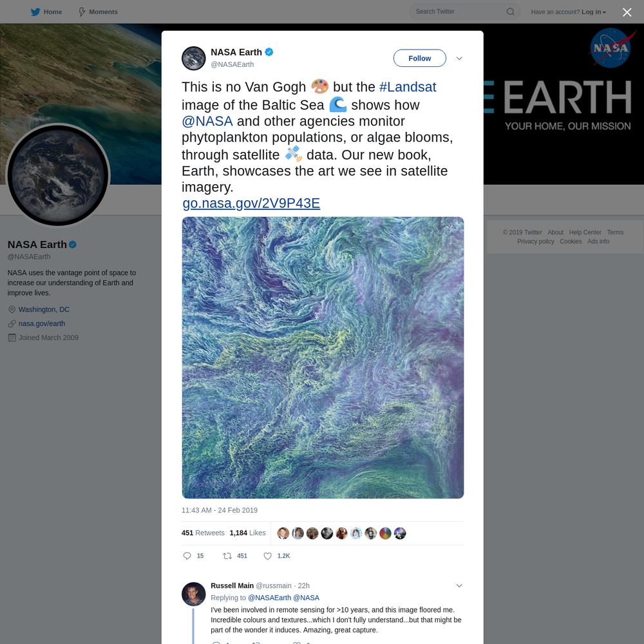Viewport: 644px width, 644px height.
Task: Follow the NASA Earth account
Action: pyautogui.click(x=419, y=59)
